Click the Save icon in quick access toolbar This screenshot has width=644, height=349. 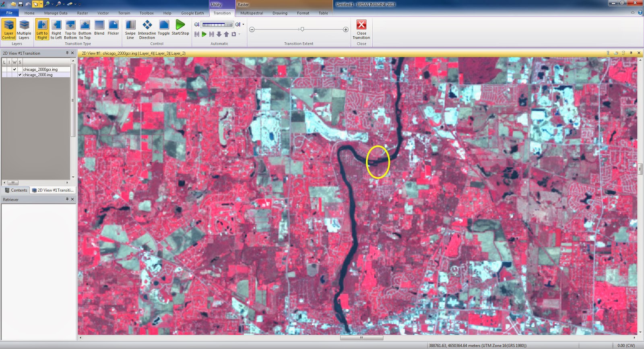(21, 4)
